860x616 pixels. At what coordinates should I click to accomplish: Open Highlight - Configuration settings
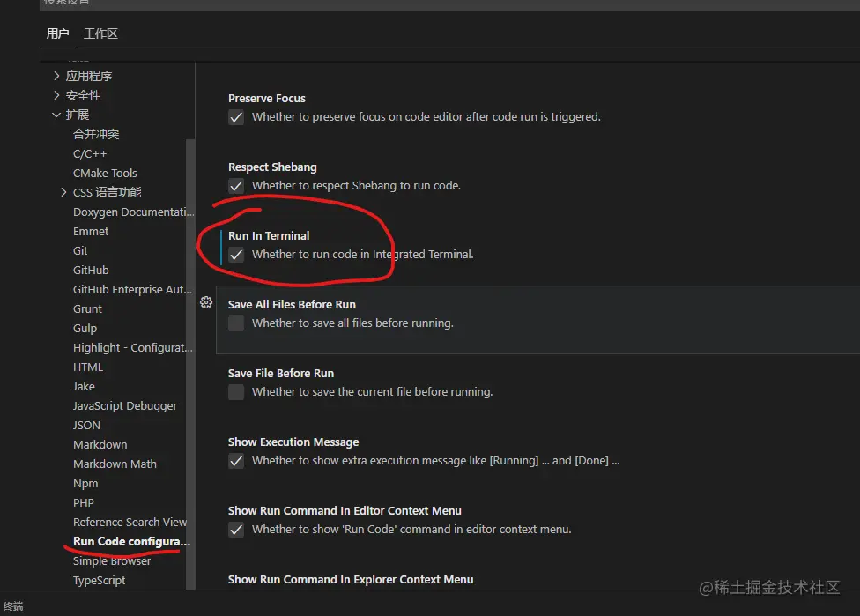133,348
